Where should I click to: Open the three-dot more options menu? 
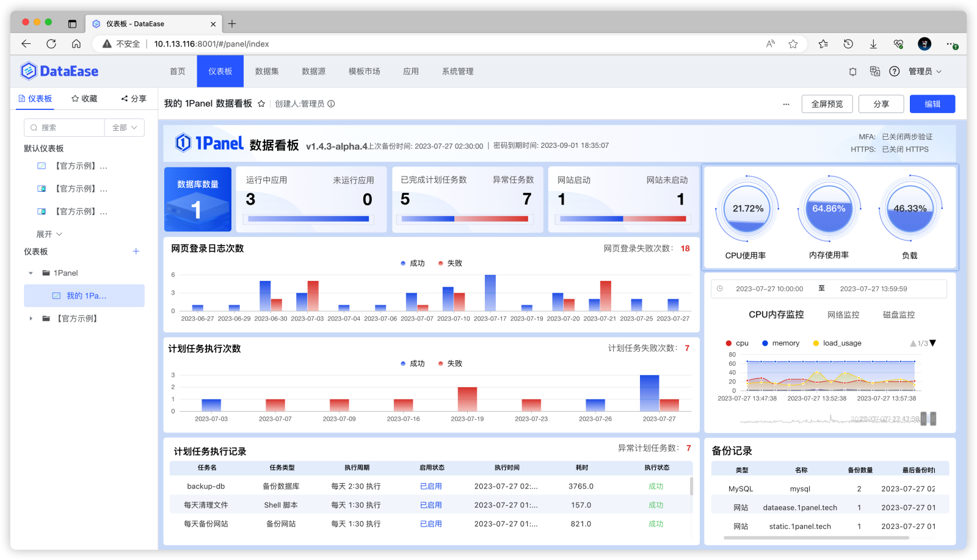point(786,104)
